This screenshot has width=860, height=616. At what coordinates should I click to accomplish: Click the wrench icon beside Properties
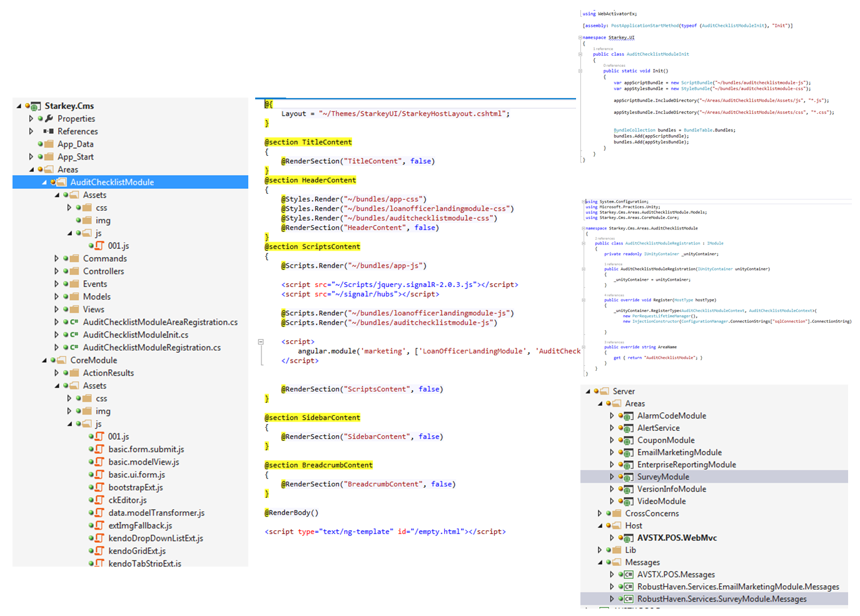click(x=49, y=119)
